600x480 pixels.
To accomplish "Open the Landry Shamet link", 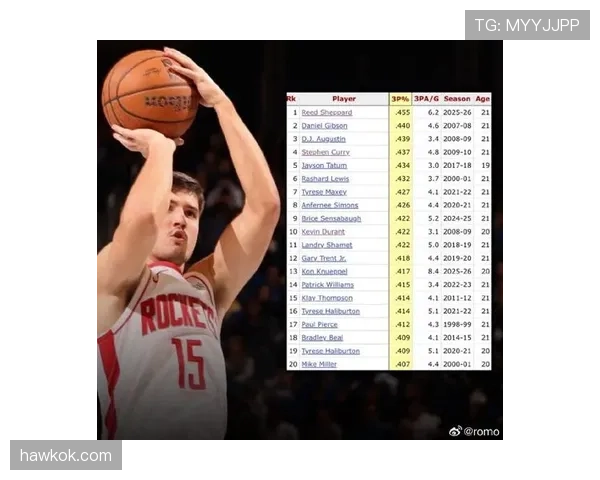I will pos(326,245).
